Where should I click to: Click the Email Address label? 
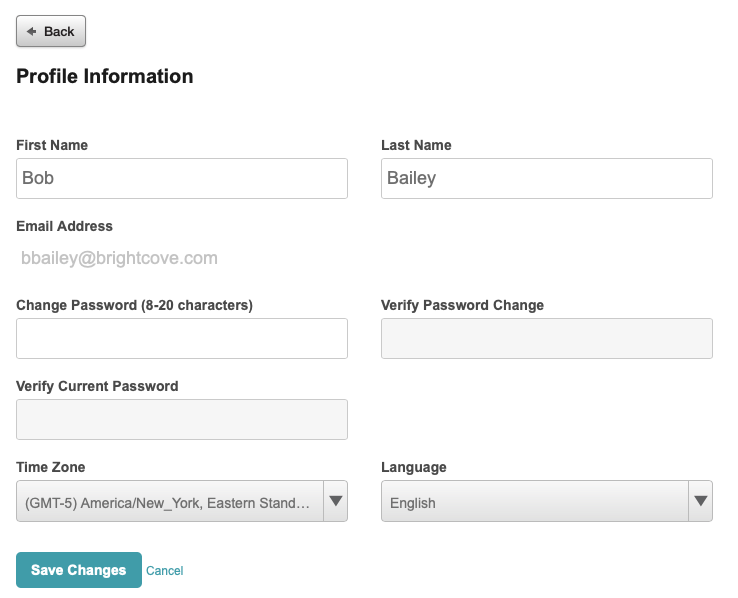coord(64,226)
